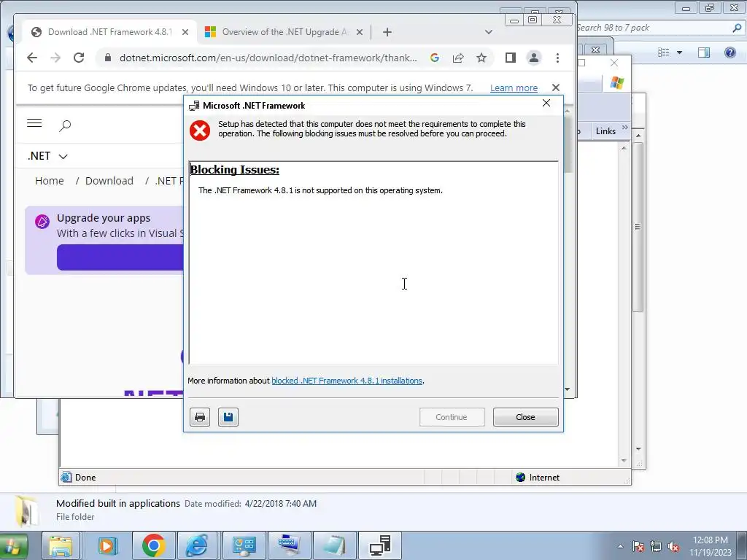Image resolution: width=747 pixels, height=560 pixels.
Task: Open the Explorer change view dropdown arrow
Action: pyautogui.click(x=679, y=52)
